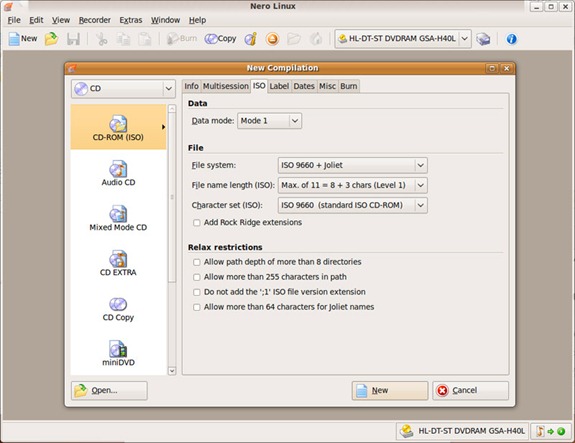Open the Burn tab in the dialog
Viewport: 575px width, 443px height.
click(349, 86)
